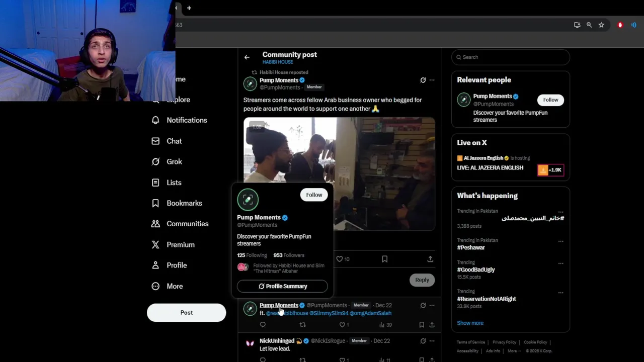Bookmark the main community post
Viewport: 644px width, 362px height.
pos(384,259)
